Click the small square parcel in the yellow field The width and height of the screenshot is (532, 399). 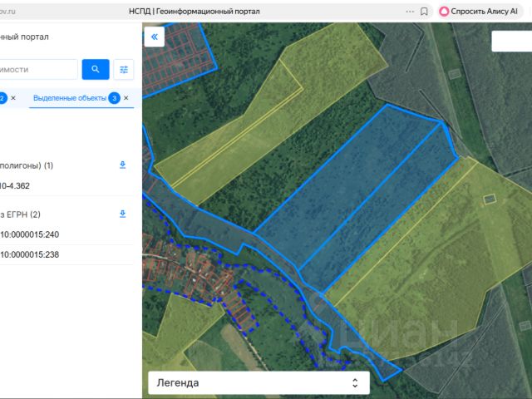[x=490, y=199]
